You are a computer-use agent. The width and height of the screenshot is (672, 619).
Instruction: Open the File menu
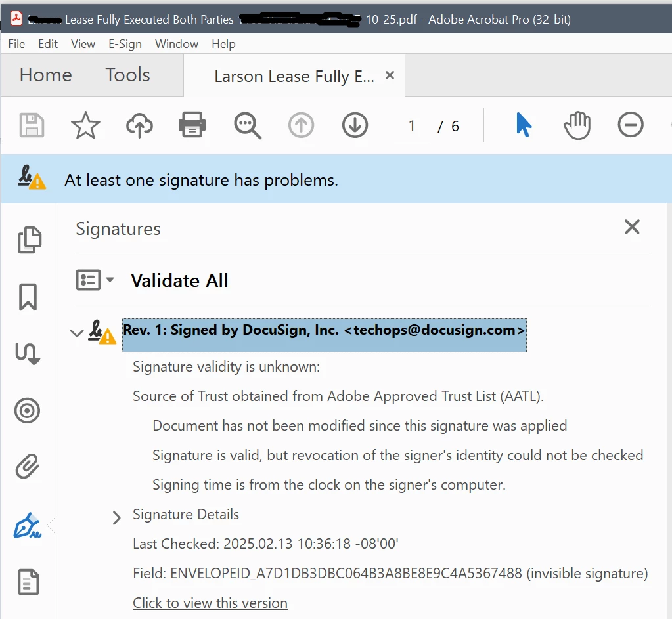click(16, 44)
